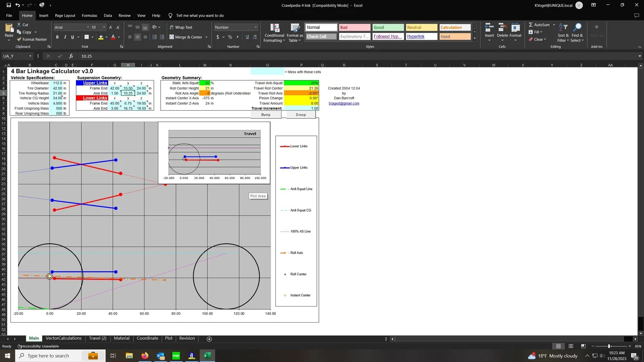This screenshot has height=362, width=644.
Task: Toggle bottom vertical alignment
Action: point(145,27)
